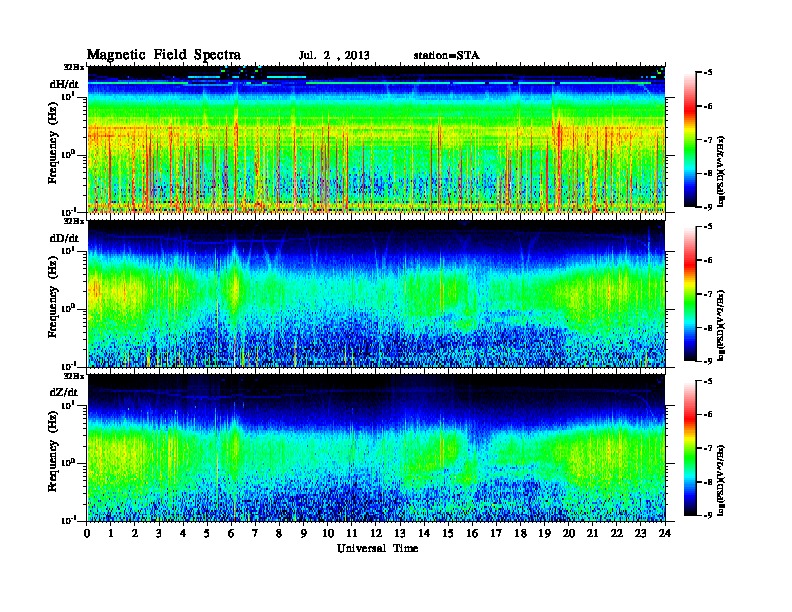Screen dimensions: 792x612
Task: Click the '-5' label on dH/dt color bar
Action: pos(707,73)
